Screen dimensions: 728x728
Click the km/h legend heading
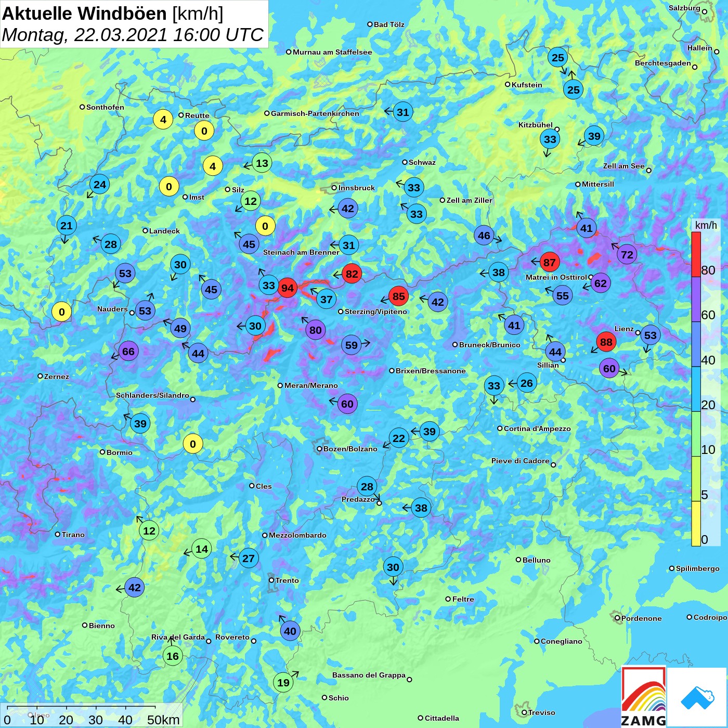pyautogui.click(x=706, y=225)
